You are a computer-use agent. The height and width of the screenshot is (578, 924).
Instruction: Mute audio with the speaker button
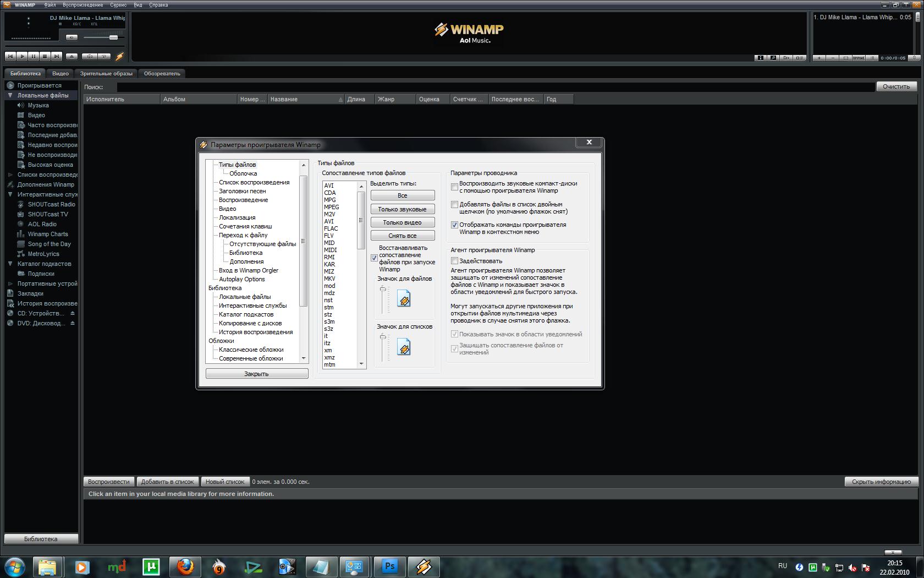pyautogui.click(x=72, y=37)
